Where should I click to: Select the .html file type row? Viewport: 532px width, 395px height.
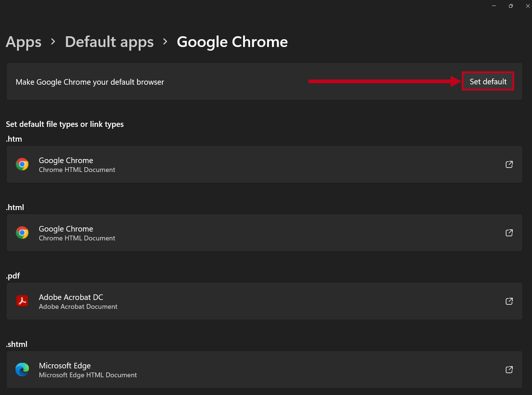point(259,233)
